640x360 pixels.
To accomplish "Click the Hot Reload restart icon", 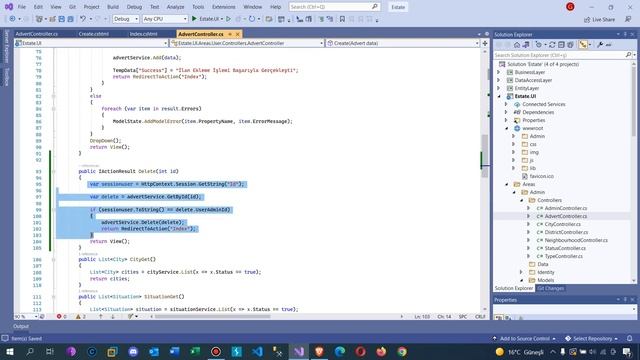I will (252, 19).
